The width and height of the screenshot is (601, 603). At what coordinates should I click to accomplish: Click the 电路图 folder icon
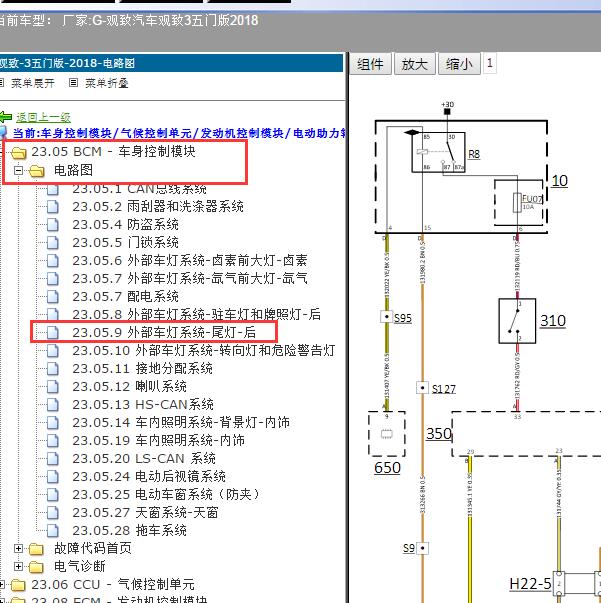pos(37,170)
